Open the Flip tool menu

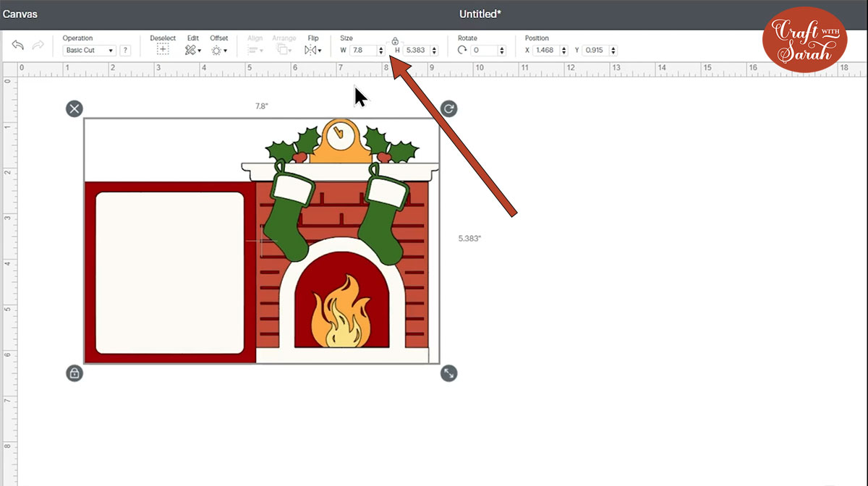tap(312, 50)
